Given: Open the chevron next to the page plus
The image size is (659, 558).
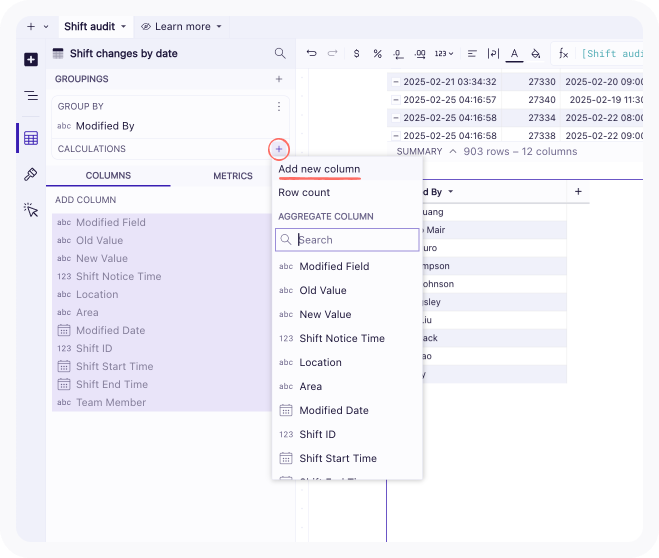Looking at the screenshot, I should (x=46, y=26).
